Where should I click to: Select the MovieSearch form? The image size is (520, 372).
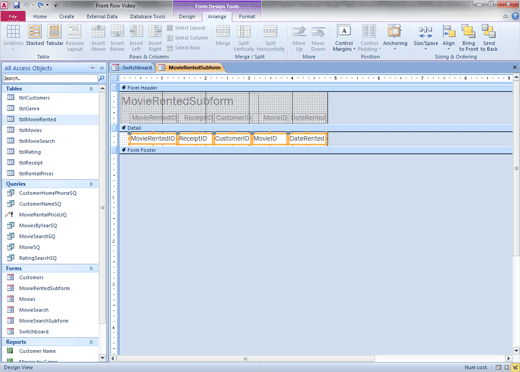coord(51,310)
